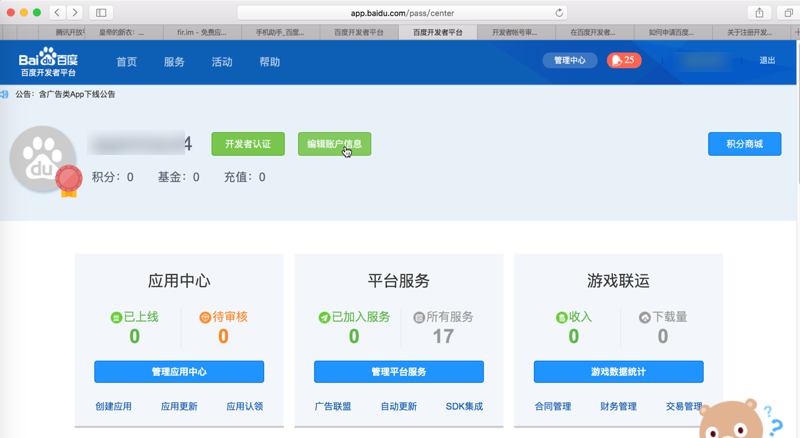Switch to the 如何申请百度 browser tab

671,32
